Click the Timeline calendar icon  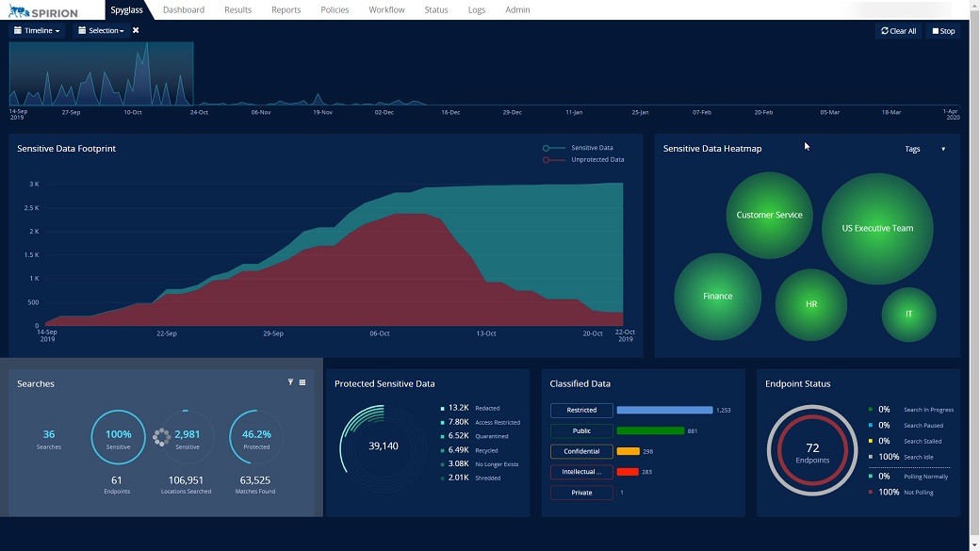click(18, 30)
